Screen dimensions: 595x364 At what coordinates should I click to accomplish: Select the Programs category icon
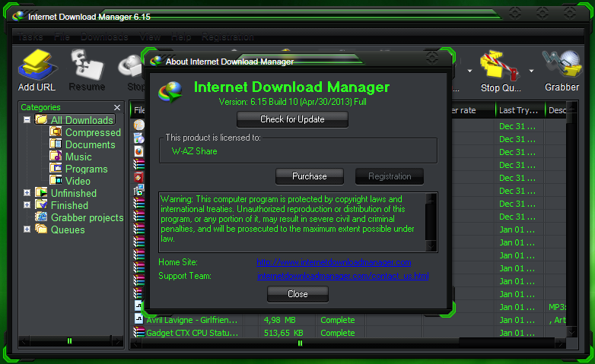(56, 169)
